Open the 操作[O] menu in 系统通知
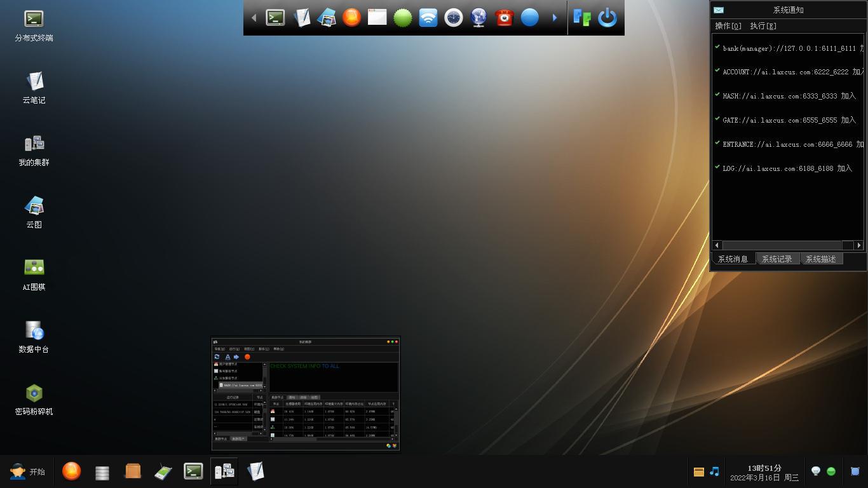 (728, 26)
